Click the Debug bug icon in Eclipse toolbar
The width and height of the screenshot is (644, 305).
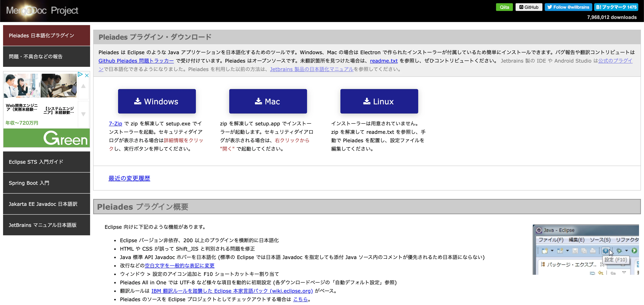pos(619,251)
